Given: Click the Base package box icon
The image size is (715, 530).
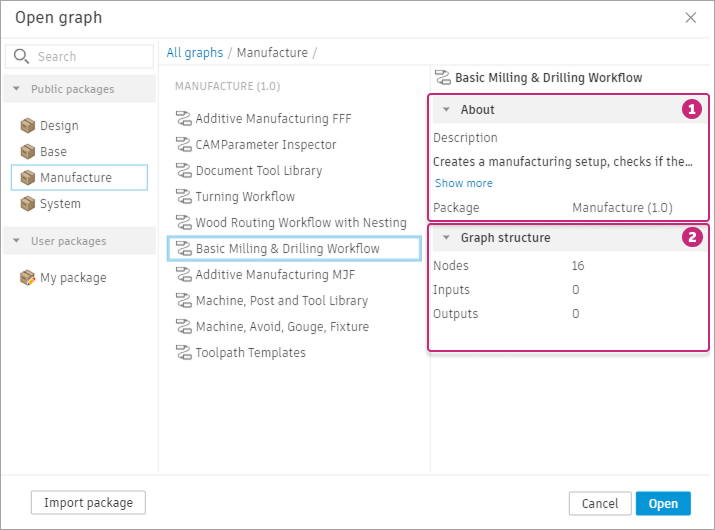Looking at the screenshot, I should pos(28,151).
